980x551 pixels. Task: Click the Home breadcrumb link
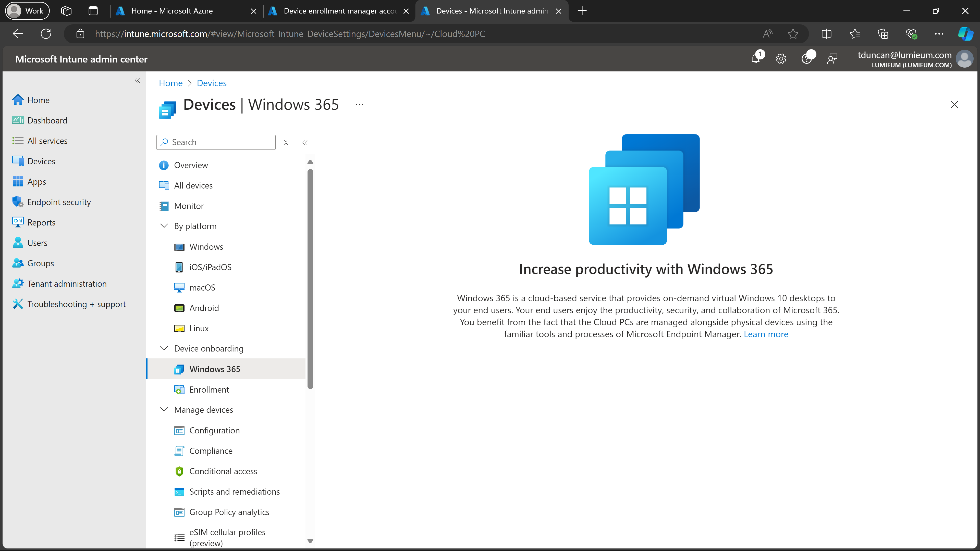(x=170, y=83)
